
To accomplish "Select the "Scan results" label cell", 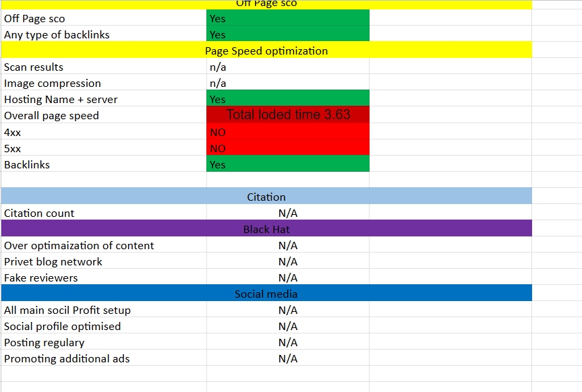I will [x=34, y=67].
